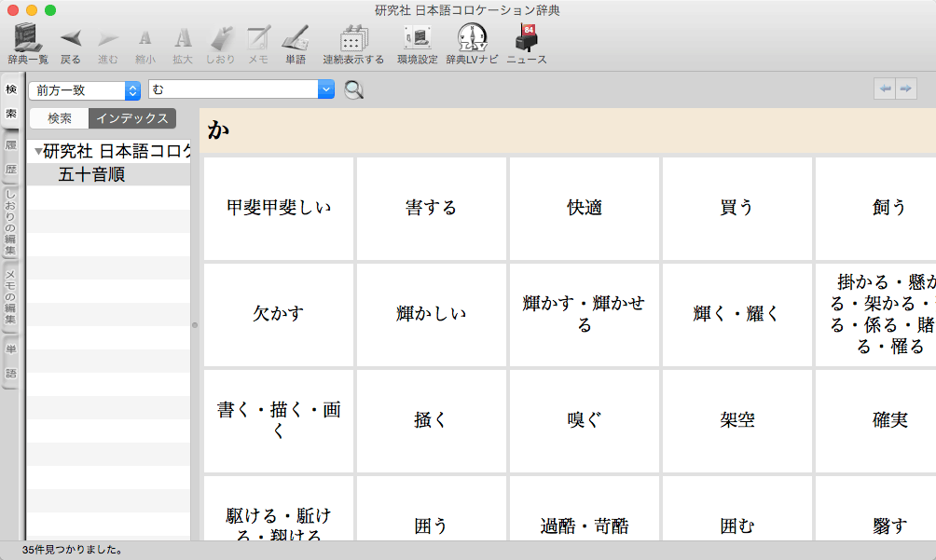
Task: Open the 前方一致 match-type dropdown
Action: 84,89
